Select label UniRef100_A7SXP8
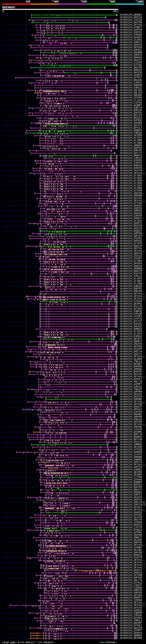 [x=131, y=191]
